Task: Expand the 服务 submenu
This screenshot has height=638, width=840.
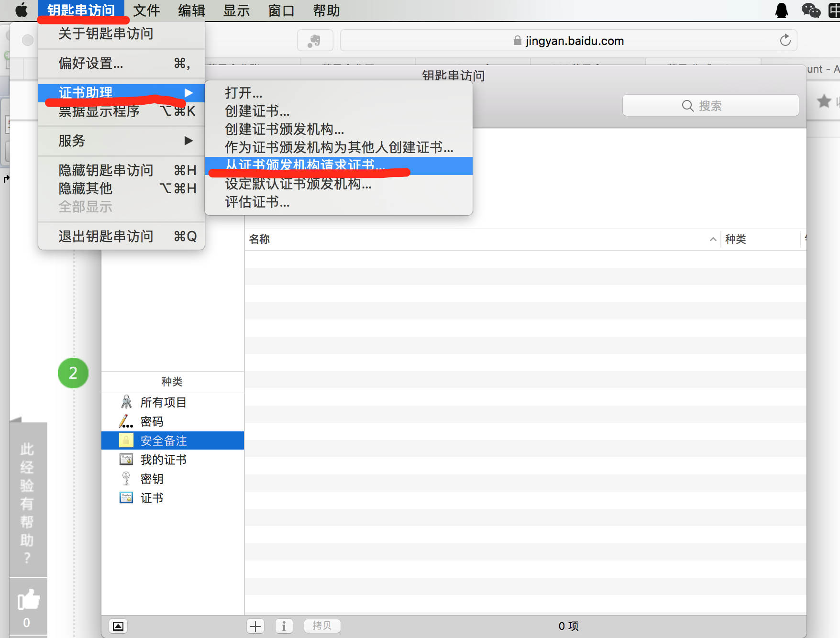Action: point(72,141)
